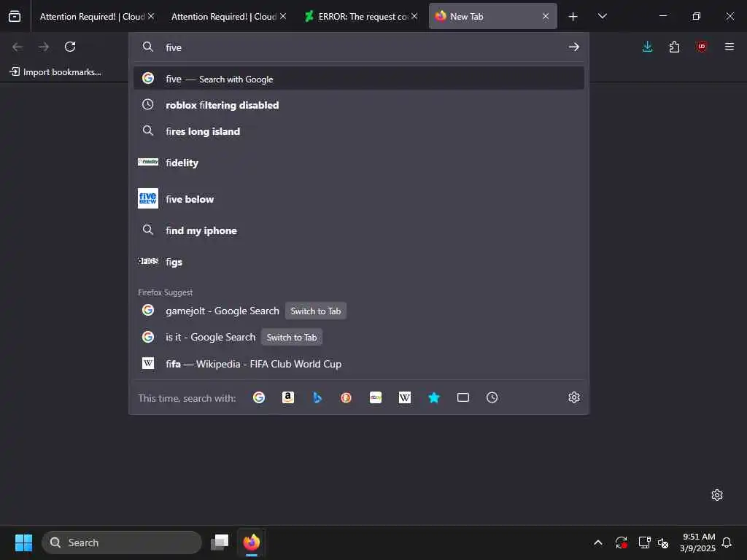Screen dimensions: 747x560
Task: Choose 'fires long island' suggestion
Action: [359, 131]
